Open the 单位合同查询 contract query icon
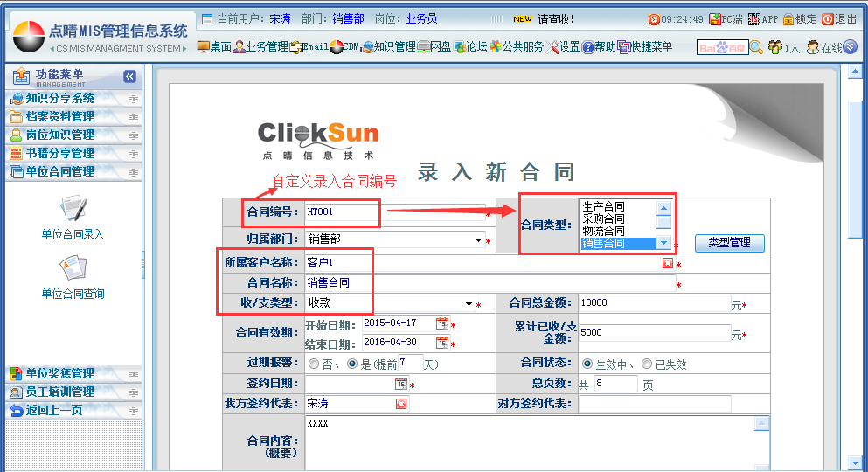 click(x=73, y=268)
